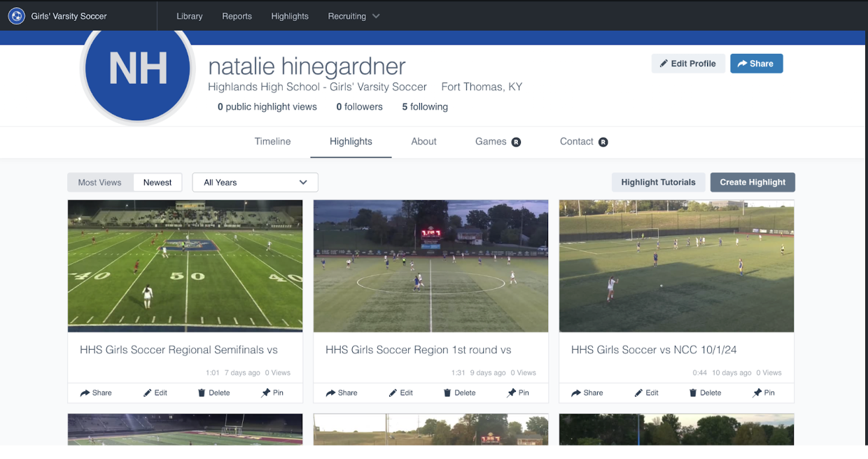The image size is (868, 459).
Task: Click the 1:01 video duration
Action: pyautogui.click(x=213, y=373)
